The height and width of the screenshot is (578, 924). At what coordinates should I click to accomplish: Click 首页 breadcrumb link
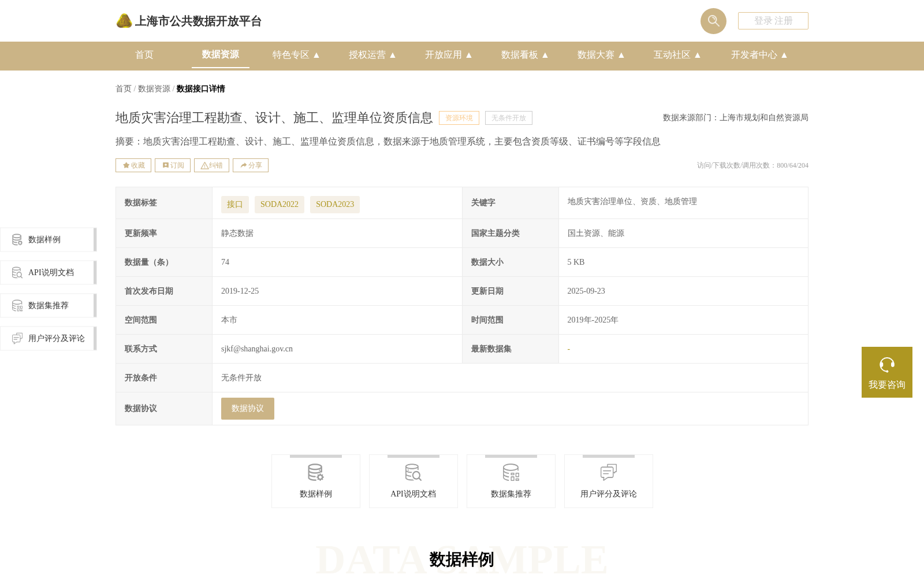(x=124, y=89)
